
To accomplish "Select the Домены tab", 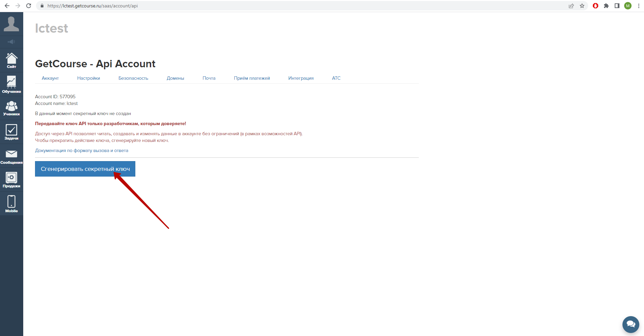I will pyautogui.click(x=175, y=78).
